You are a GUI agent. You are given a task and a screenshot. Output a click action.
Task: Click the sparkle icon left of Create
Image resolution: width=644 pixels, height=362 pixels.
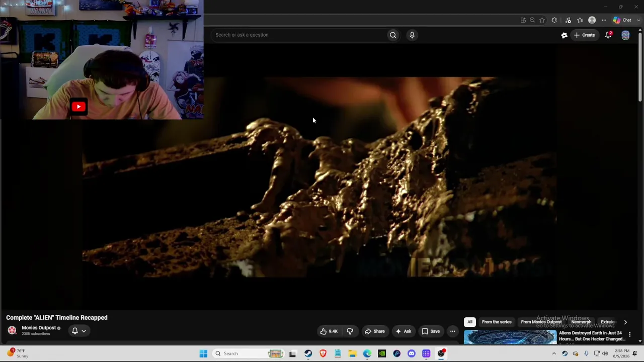(564, 35)
